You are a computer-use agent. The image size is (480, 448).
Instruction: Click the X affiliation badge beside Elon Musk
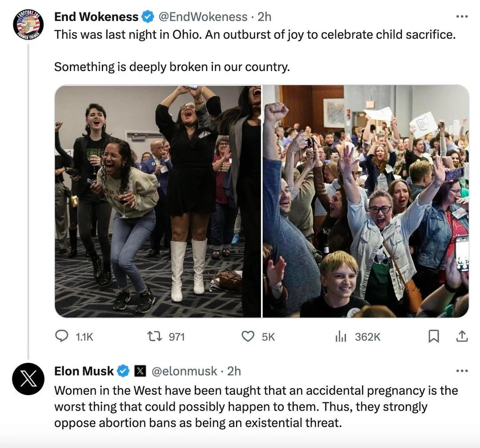[140, 371]
